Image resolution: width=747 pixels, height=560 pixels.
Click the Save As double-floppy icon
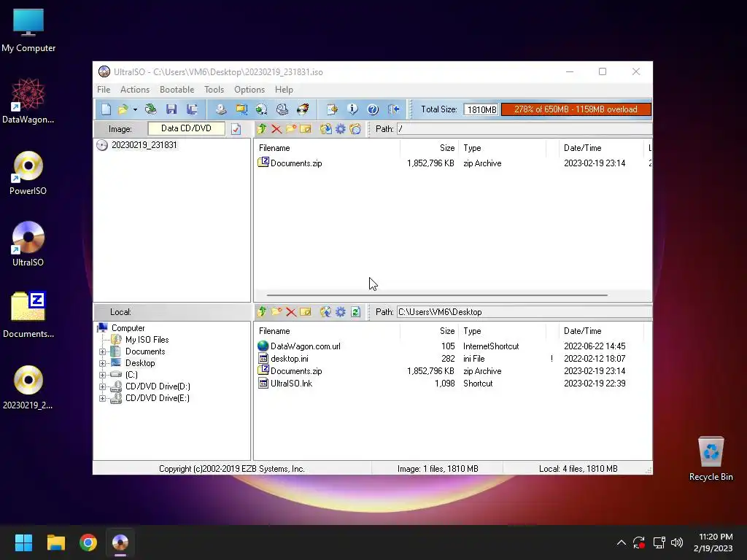pyautogui.click(x=192, y=109)
